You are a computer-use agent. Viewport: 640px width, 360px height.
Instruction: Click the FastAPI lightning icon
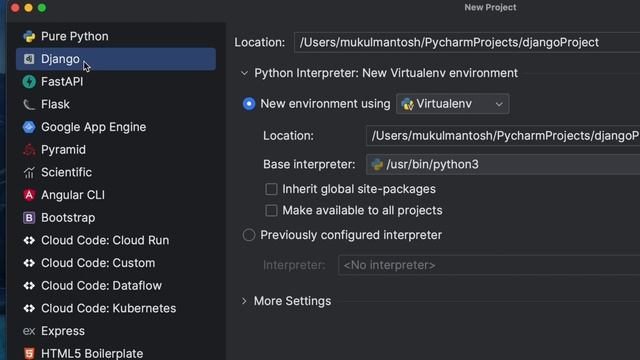point(29,82)
